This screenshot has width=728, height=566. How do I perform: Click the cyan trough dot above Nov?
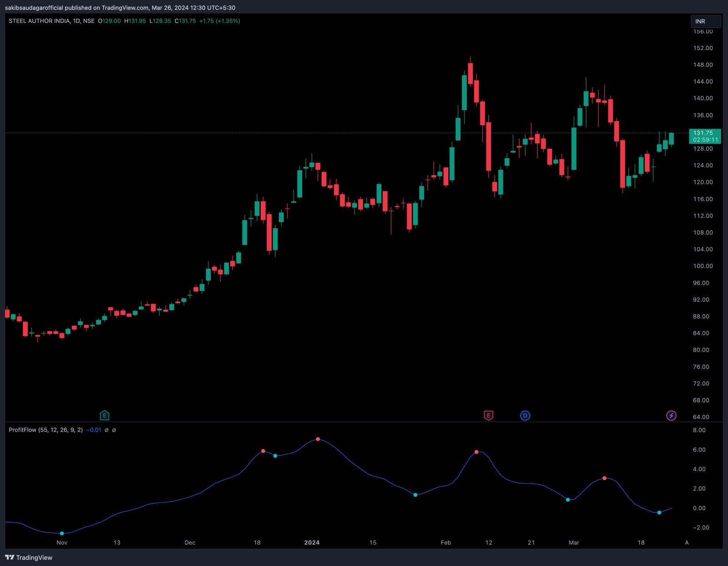[62, 533]
